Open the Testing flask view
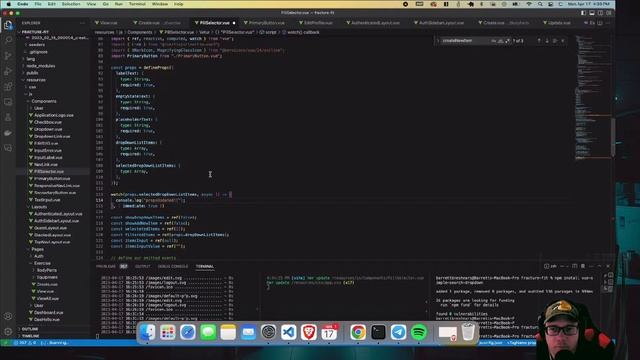The width and height of the screenshot is (640, 360). point(8,117)
